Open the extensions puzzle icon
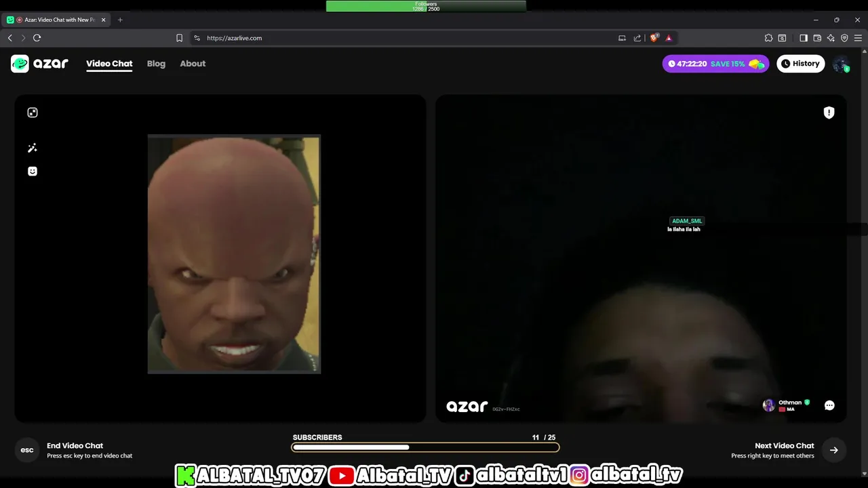The height and width of the screenshot is (488, 868). [x=768, y=38]
